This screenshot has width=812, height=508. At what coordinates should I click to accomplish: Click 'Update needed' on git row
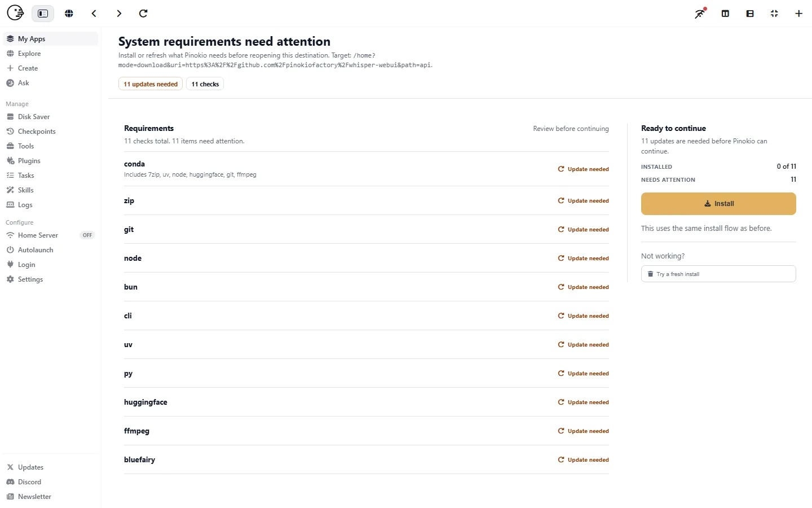pos(583,230)
